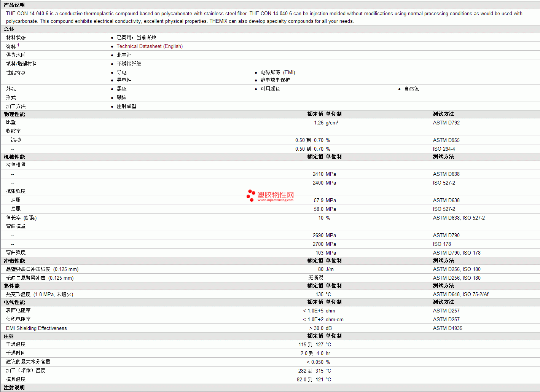This screenshot has width=540, height=392.
Task: Click the 材料状态 row label
Action: point(16,37)
